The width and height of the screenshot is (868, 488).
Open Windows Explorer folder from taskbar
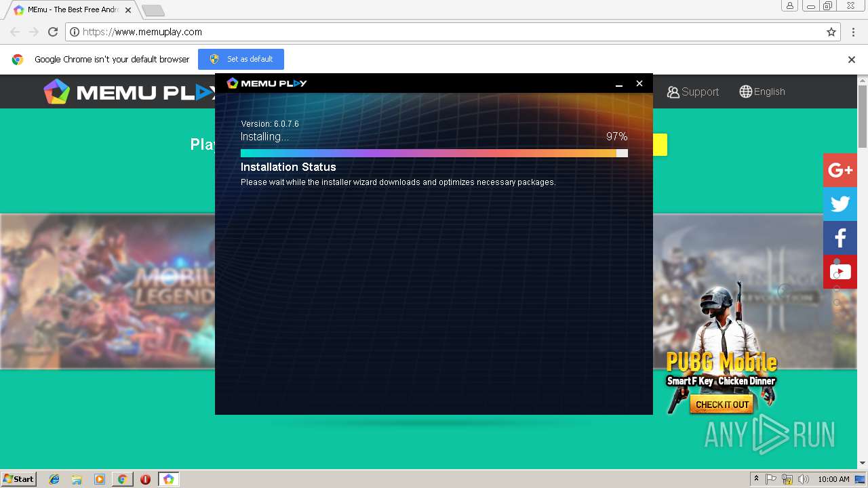(x=77, y=479)
